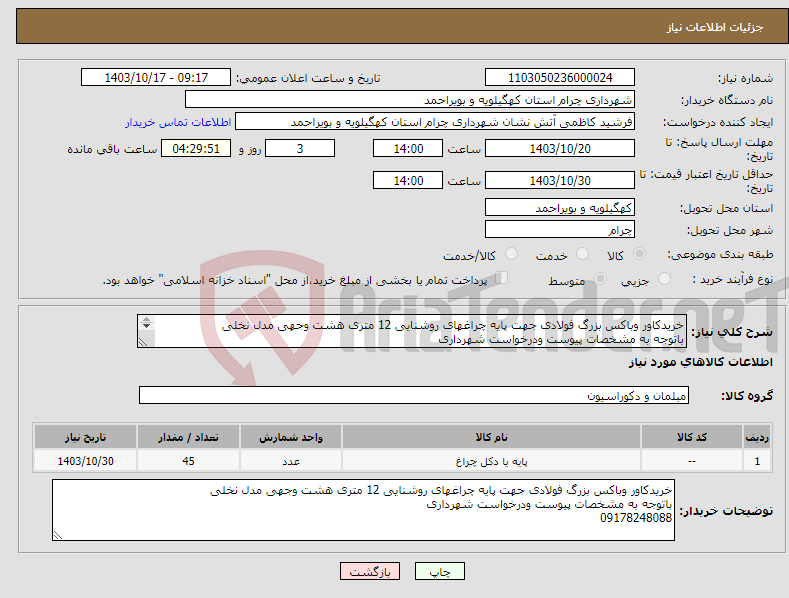Select the کالا radio button
Viewport: 789px width, 598px height.
pos(640,254)
